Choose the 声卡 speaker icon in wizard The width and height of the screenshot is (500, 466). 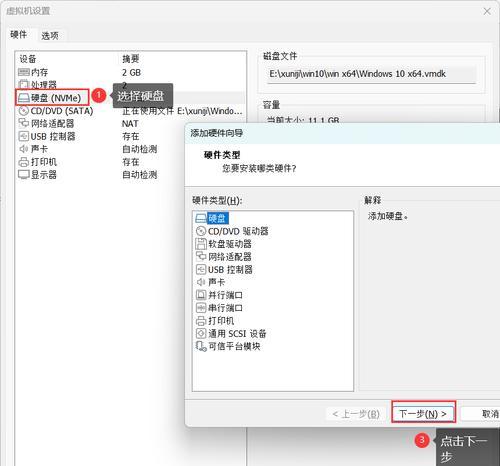tap(201, 282)
